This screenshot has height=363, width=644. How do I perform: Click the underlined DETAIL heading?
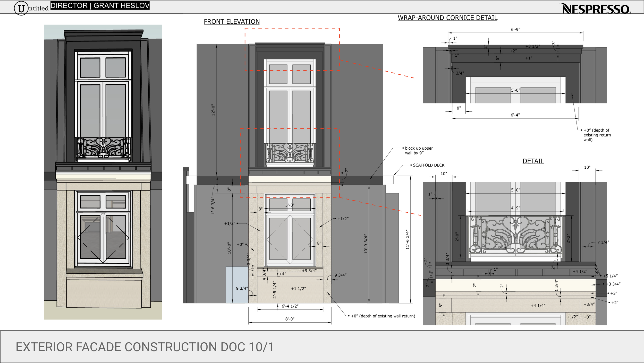[x=533, y=161]
